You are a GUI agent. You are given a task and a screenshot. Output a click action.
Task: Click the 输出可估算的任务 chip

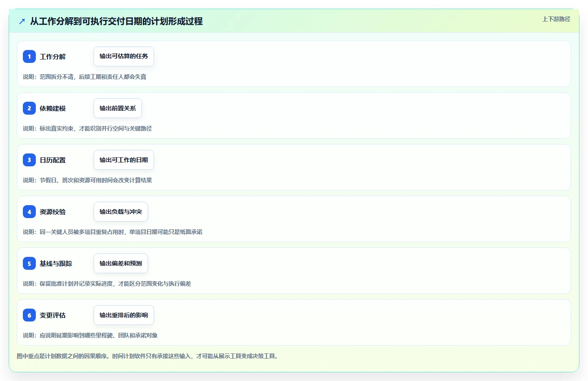click(x=124, y=56)
